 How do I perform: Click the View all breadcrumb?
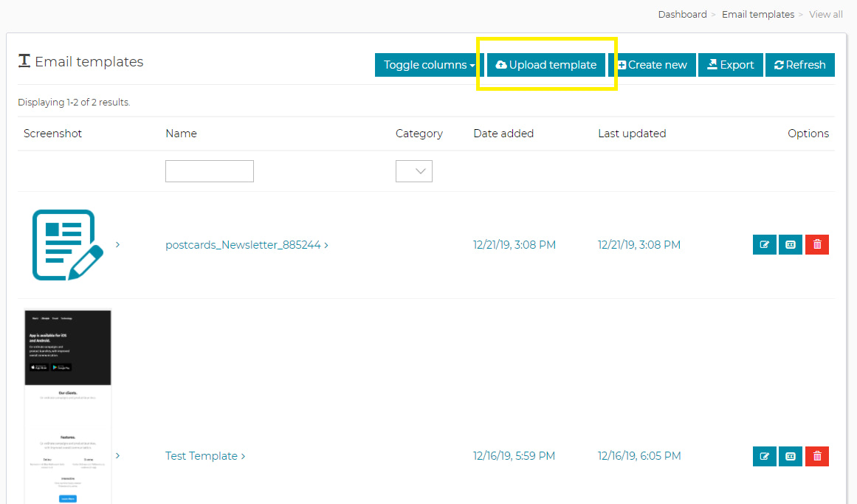click(x=825, y=14)
